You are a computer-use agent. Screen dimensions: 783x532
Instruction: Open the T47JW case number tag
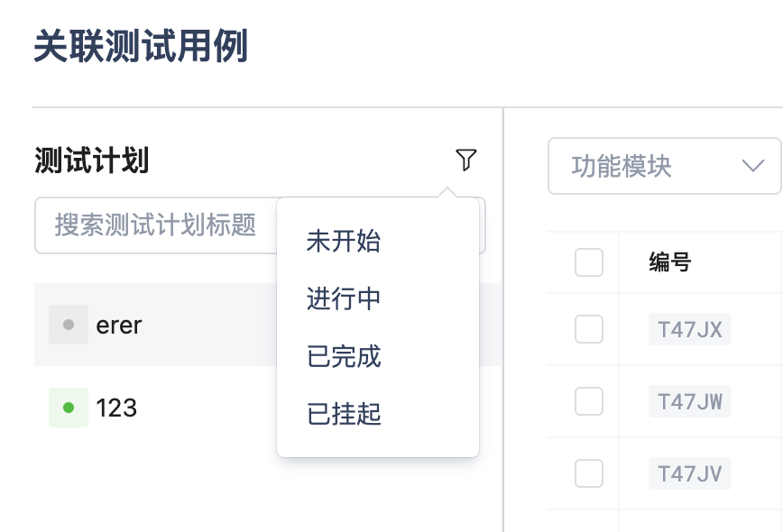coord(690,401)
